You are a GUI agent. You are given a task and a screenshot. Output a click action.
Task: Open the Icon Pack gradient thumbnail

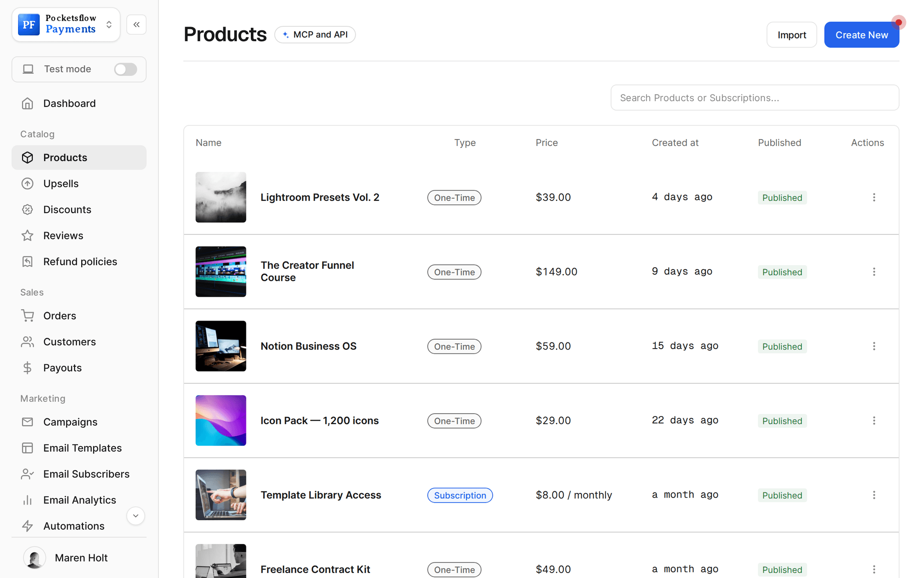[x=221, y=421]
